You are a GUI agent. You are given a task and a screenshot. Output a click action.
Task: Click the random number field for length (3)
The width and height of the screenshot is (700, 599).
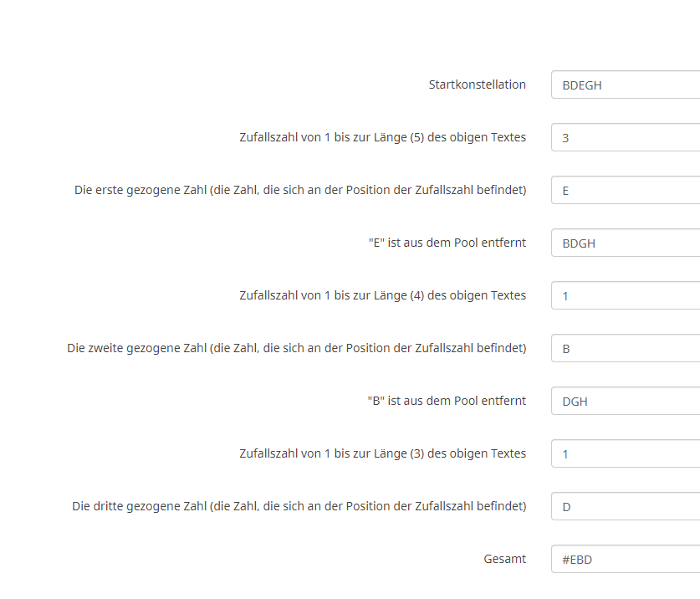625,454
